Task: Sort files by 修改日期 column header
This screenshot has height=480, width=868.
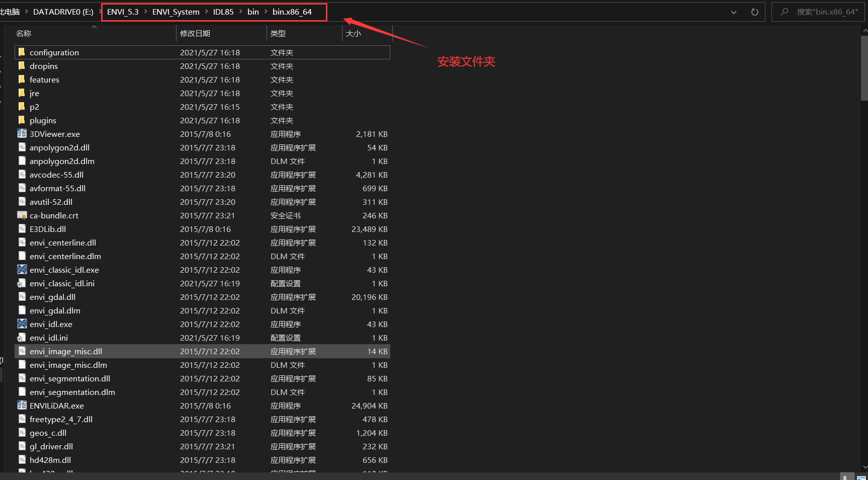Action: tap(195, 33)
